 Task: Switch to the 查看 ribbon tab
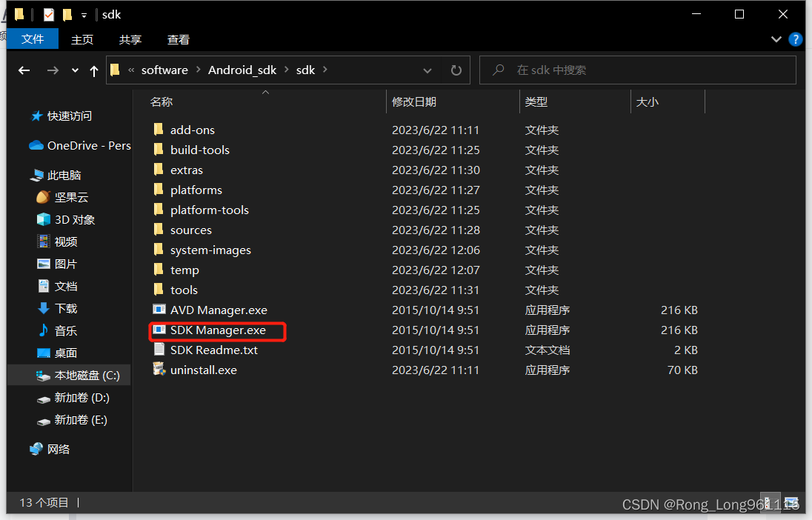(x=178, y=39)
